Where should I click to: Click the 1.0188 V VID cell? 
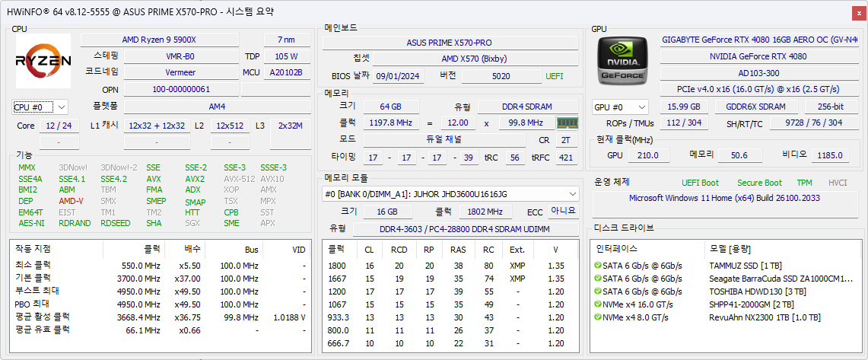pos(290,317)
